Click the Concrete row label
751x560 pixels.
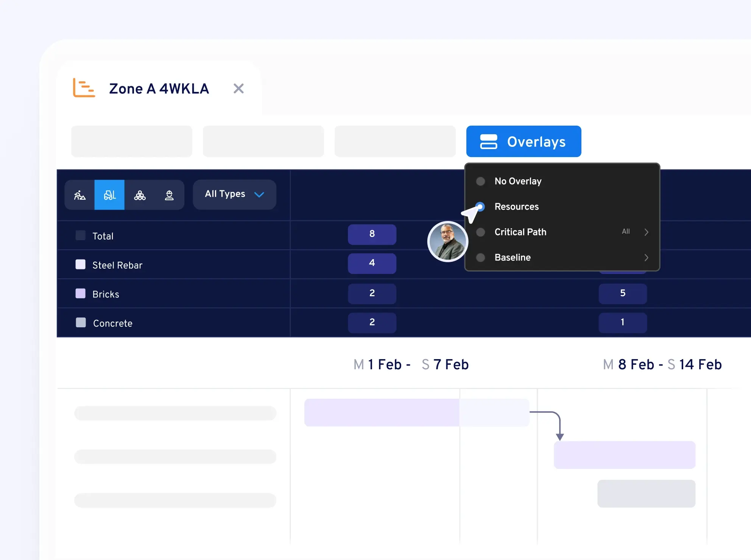point(113,324)
